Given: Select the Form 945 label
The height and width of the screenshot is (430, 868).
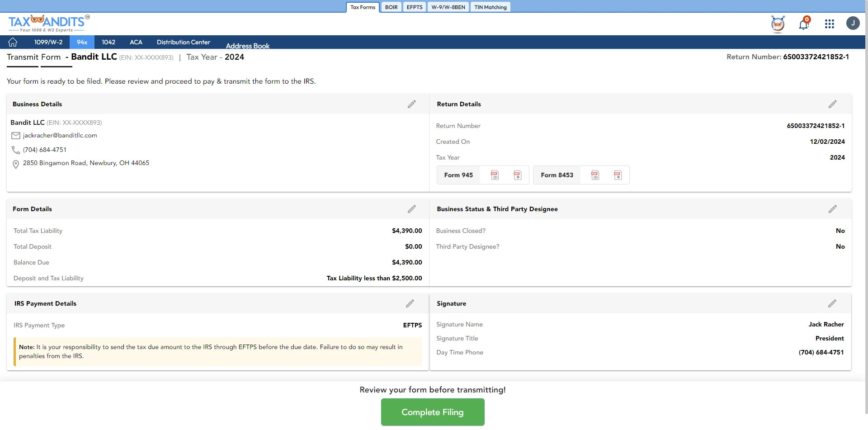Looking at the screenshot, I should point(458,175).
